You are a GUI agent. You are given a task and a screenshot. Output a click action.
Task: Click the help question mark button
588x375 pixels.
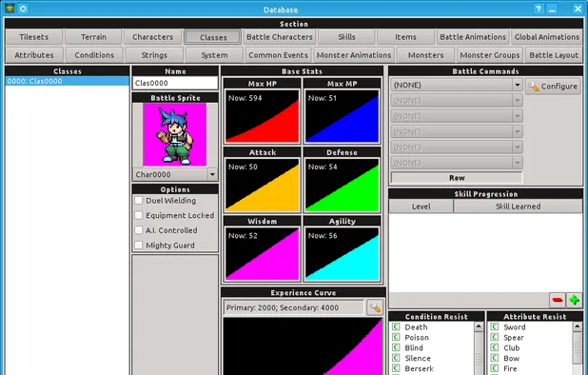pyautogui.click(x=539, y=9)
